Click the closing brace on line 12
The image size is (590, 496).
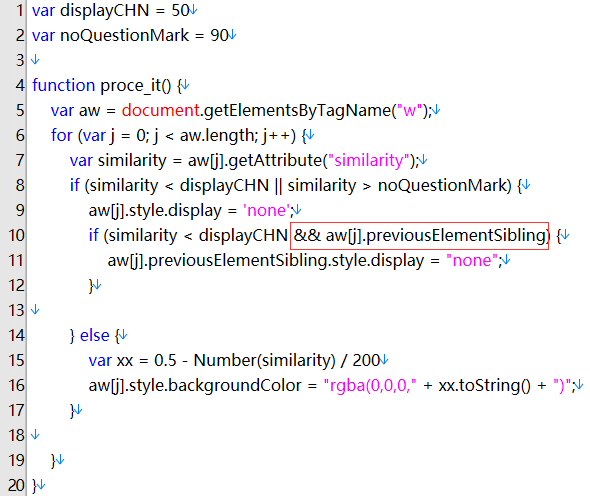tap(91, 285)
